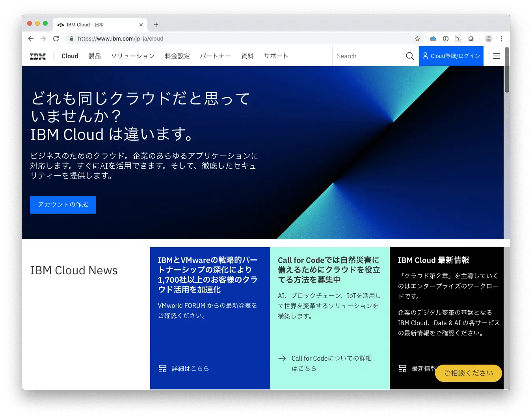
Task: Click VMworld FORUM からの最新発表 text
Action: 208,311
